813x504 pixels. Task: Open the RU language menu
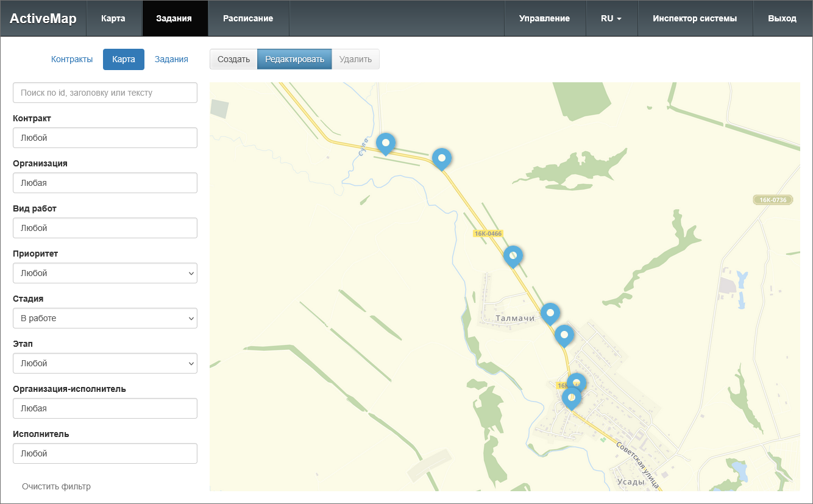(611, 18)
